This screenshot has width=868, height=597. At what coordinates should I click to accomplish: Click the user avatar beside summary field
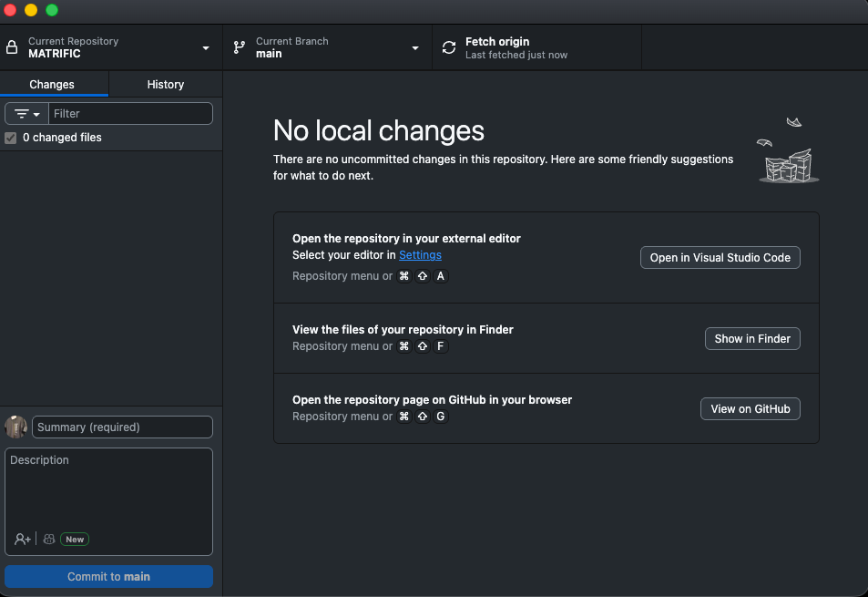[x=15, y=427]
